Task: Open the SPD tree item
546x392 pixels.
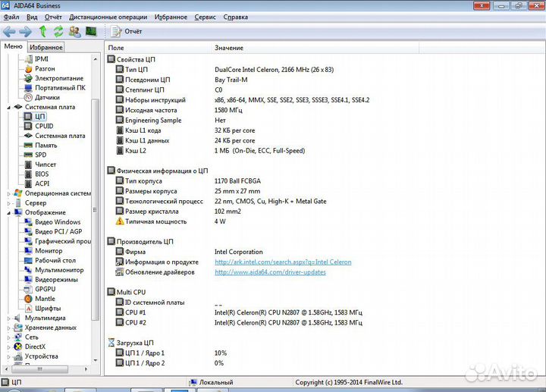Action: pos(40,155)
